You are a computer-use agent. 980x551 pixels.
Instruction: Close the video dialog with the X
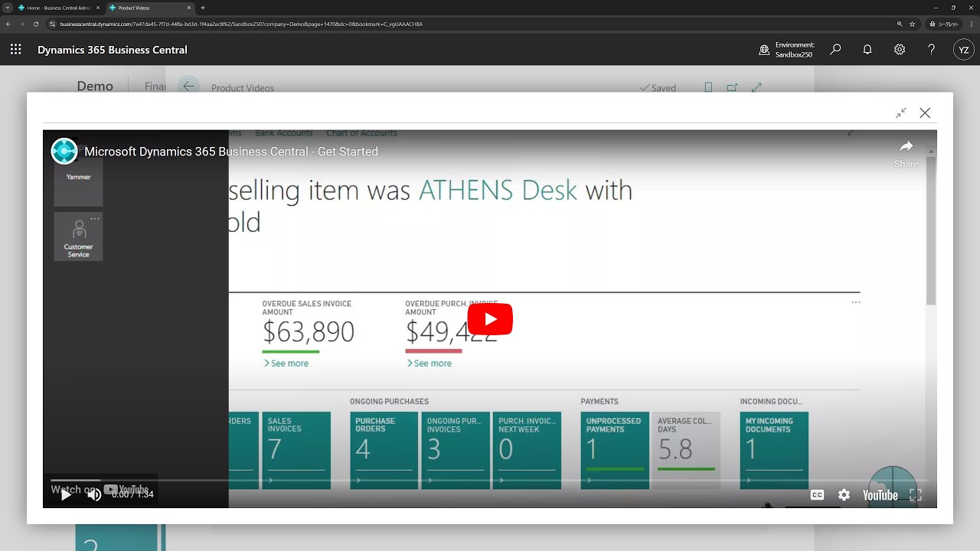pos(925,112)
